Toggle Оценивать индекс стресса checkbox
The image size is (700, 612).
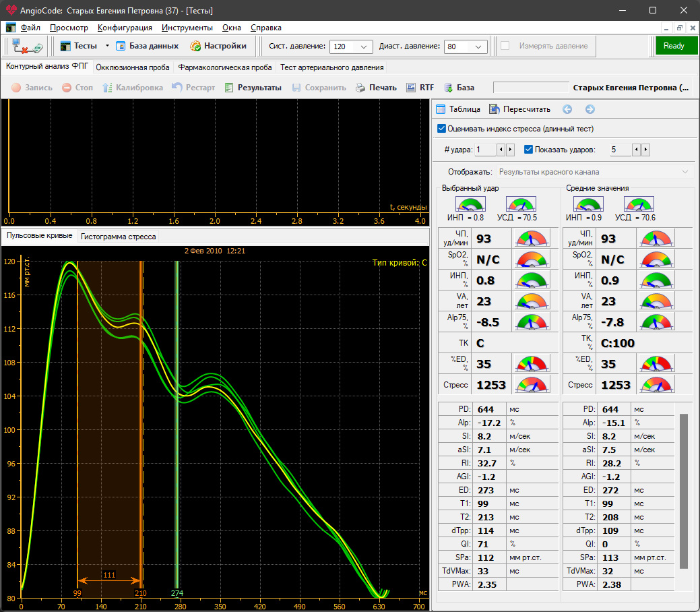[x=442, y=129]
